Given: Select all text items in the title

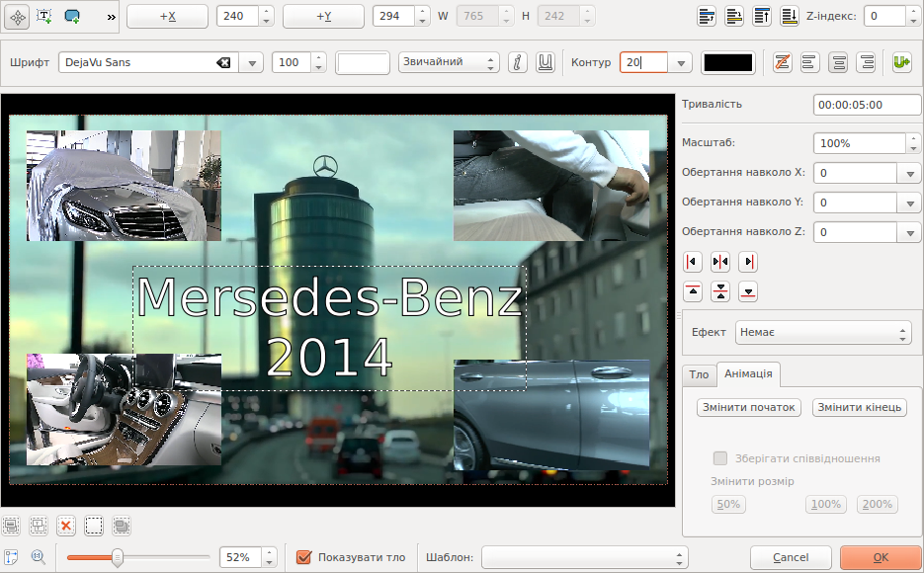Looking at the screenshot, I should (x=39, y=526).
